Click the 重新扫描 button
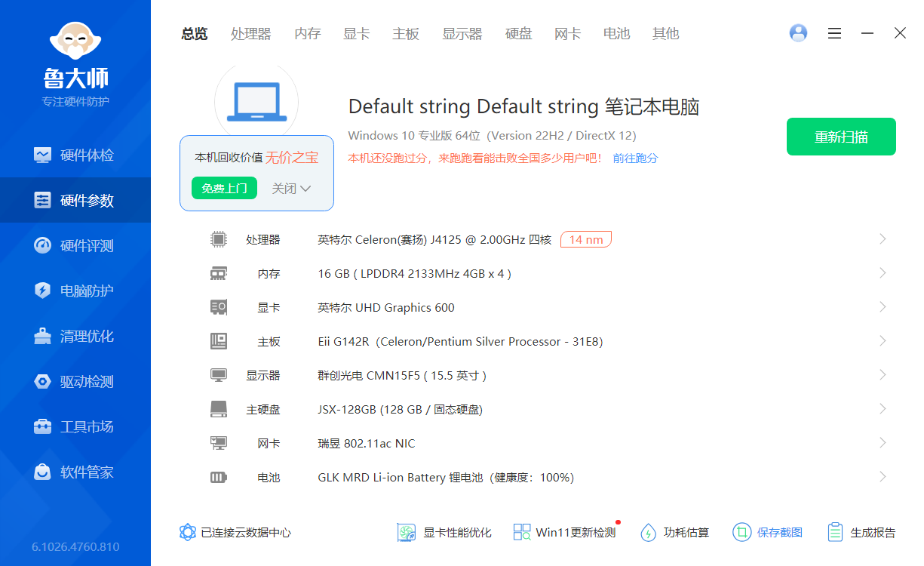Viewport: 924px width, 566px height. pos(841,137)
